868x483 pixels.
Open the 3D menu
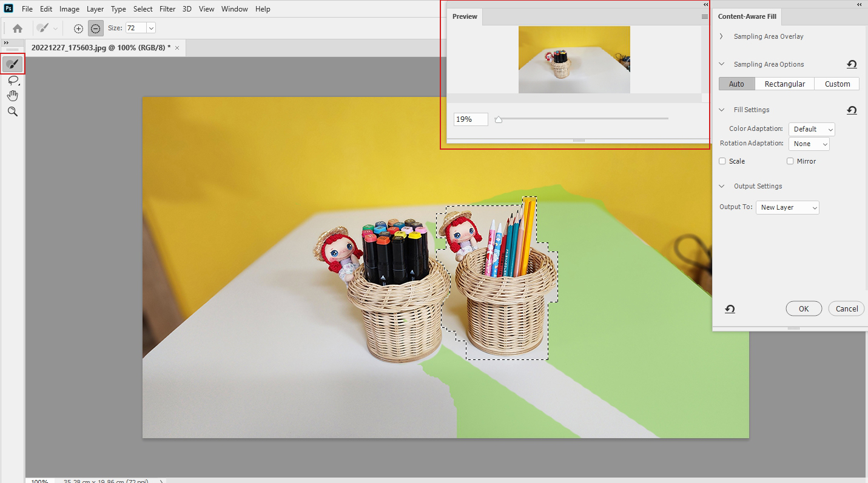click(x=187, y=9)
